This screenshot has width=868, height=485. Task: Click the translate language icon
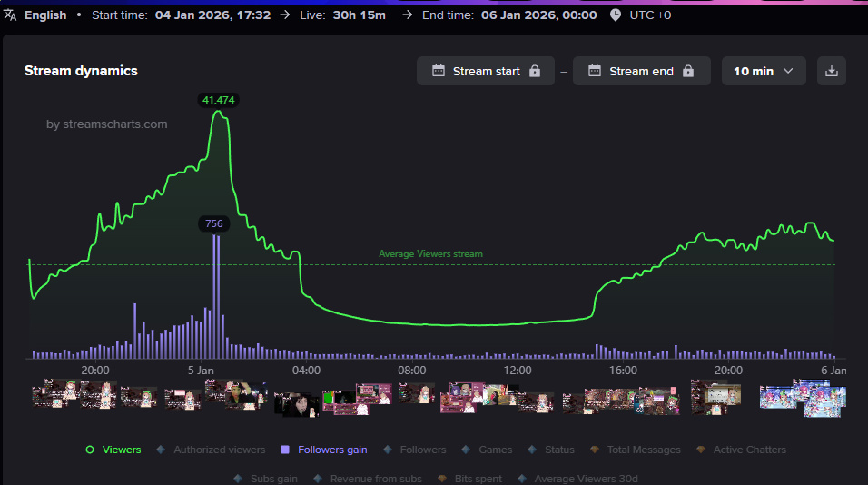pyautogui.click(x=10, y=15)
